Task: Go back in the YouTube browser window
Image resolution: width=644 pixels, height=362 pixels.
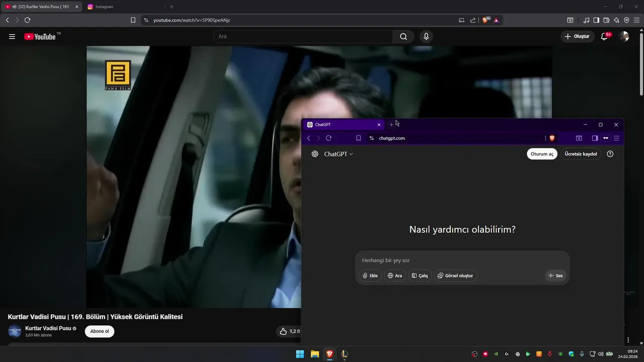Action: click(x=7, y=20)
